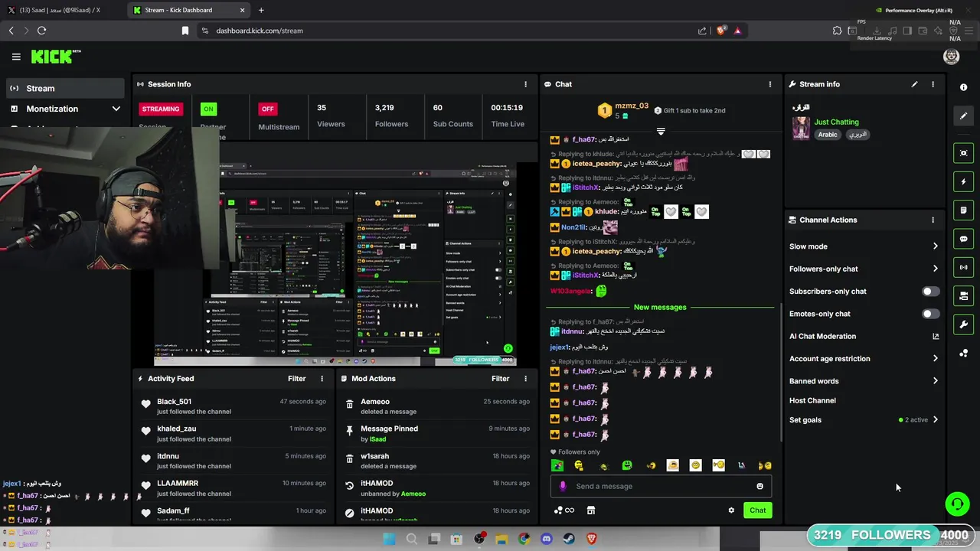This screenshot has width=980, height=551.
Task: Open the green support headset button
Action: click(x=957, y=504)
